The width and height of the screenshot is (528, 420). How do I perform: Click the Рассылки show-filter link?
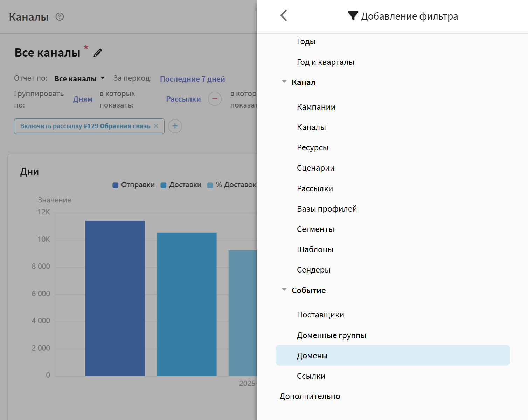(183, 99)
